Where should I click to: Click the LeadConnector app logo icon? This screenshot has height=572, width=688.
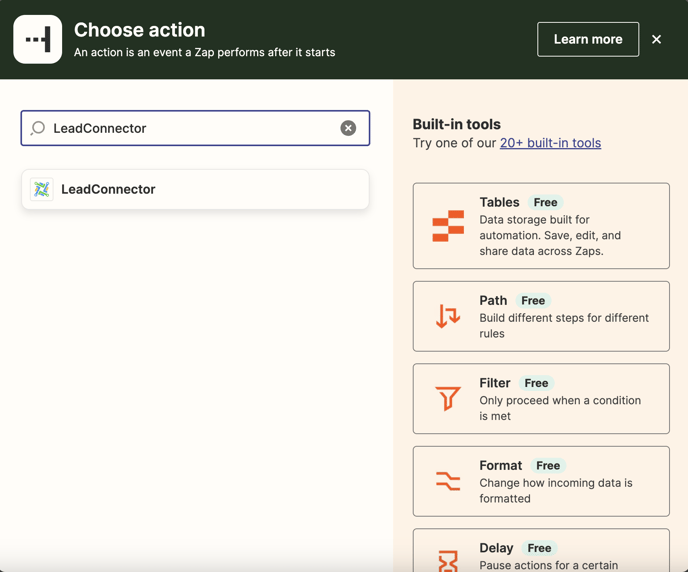coord(42,189)
